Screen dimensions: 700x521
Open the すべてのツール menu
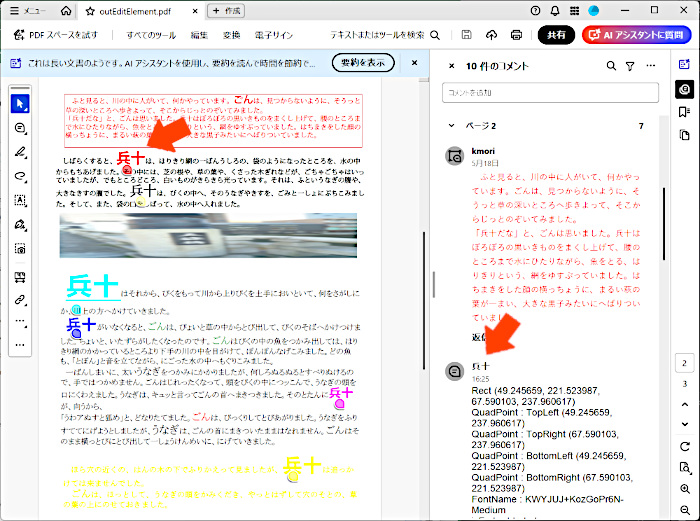point(151,35)
